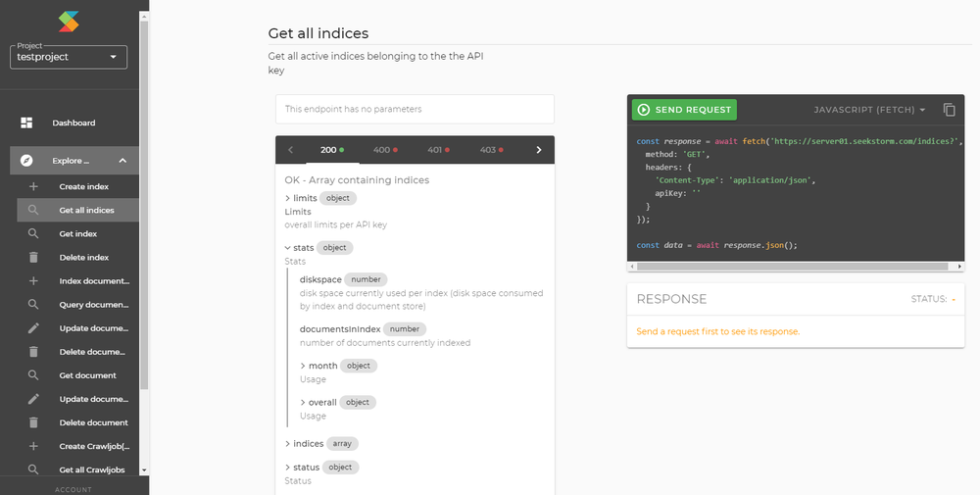Click the Explore compass icon
This screenshot has height=495, width=980.
click(x=26, y=161)
